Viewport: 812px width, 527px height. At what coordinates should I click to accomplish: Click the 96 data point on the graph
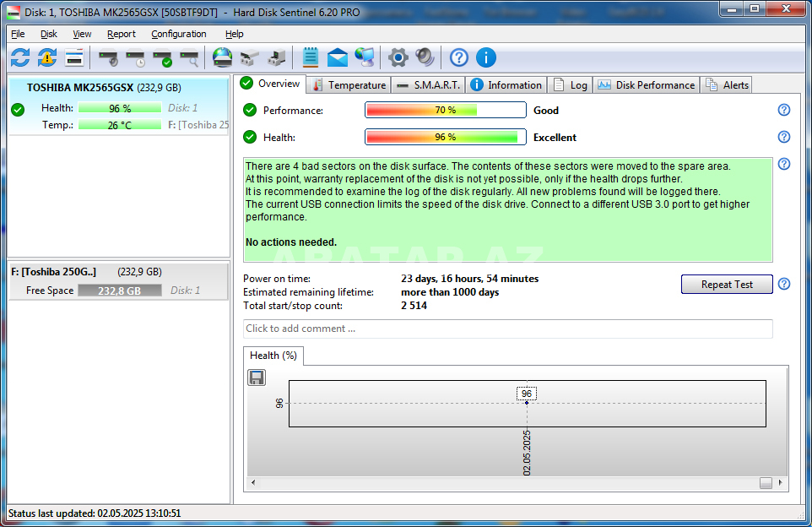(x=527, y=403)
